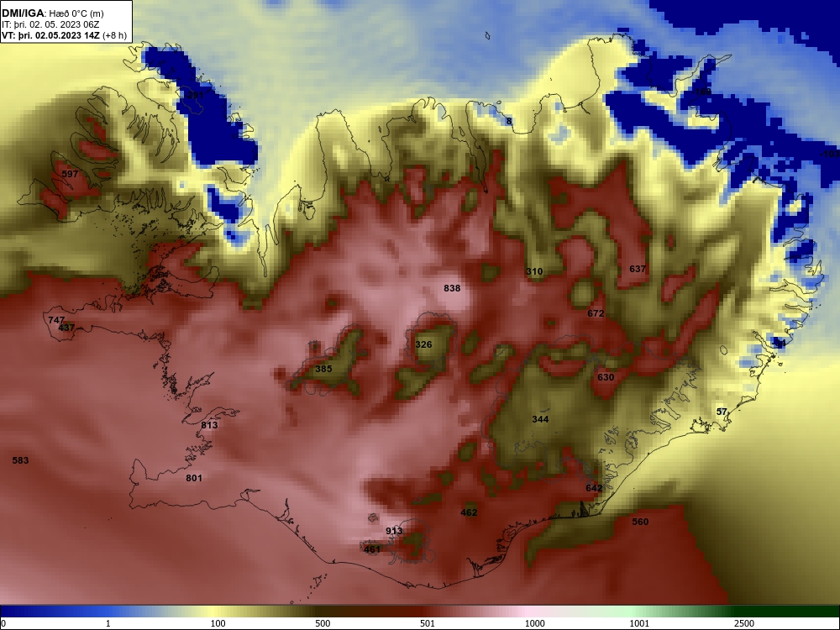Screen dimensions: 840x630
Task: Click the 813 value on the map
Action: click(x=209, y=425)
